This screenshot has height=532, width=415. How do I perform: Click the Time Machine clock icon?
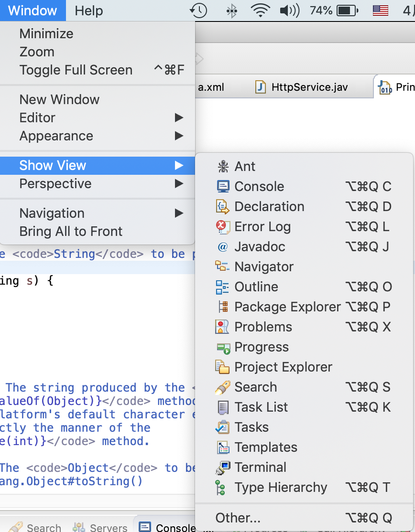[x=198, y=11]
